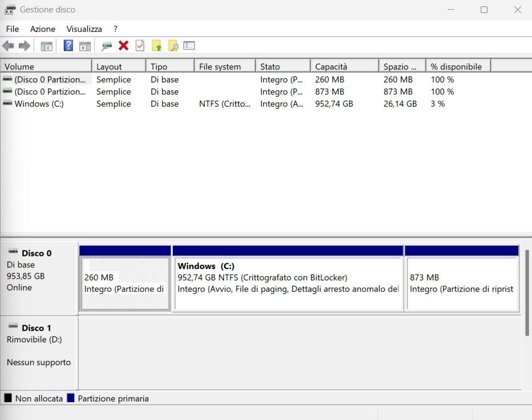Select the 873 MB volume name in list
Viewport: 532px width, 420px height.
pyautogui.click(x=50, y=92)
